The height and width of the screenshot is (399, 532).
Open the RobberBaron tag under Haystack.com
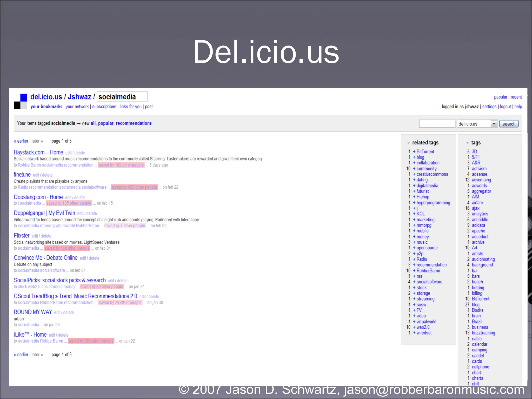click(x=29, y=165)
